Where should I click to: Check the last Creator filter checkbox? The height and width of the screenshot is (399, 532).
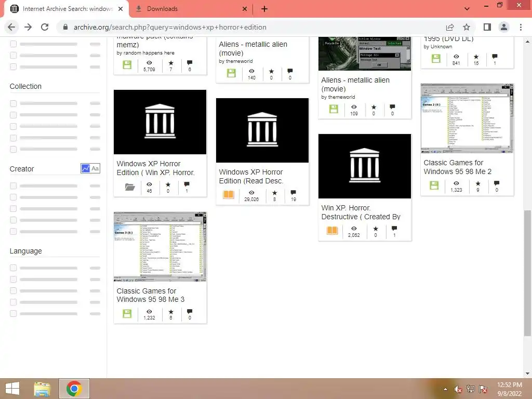(13, 231)
